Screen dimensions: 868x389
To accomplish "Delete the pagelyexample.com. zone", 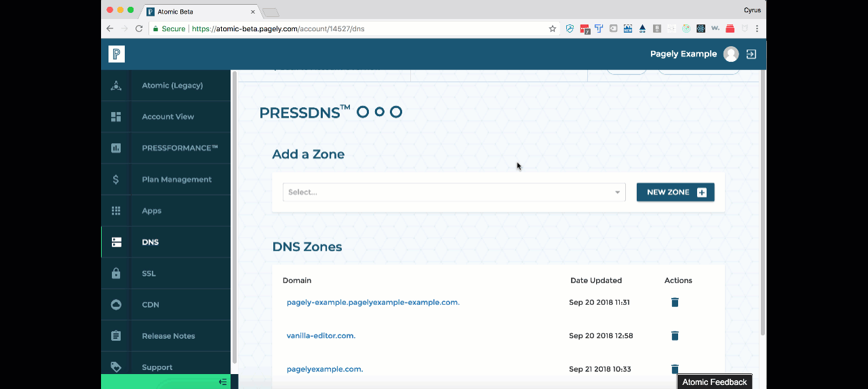I will point(675,369).
